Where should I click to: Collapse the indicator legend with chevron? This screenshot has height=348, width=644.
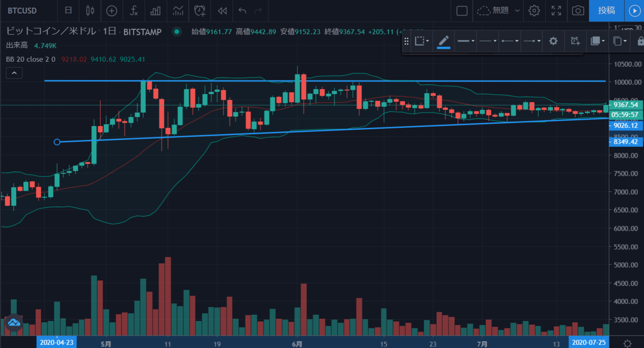(14, 72)
